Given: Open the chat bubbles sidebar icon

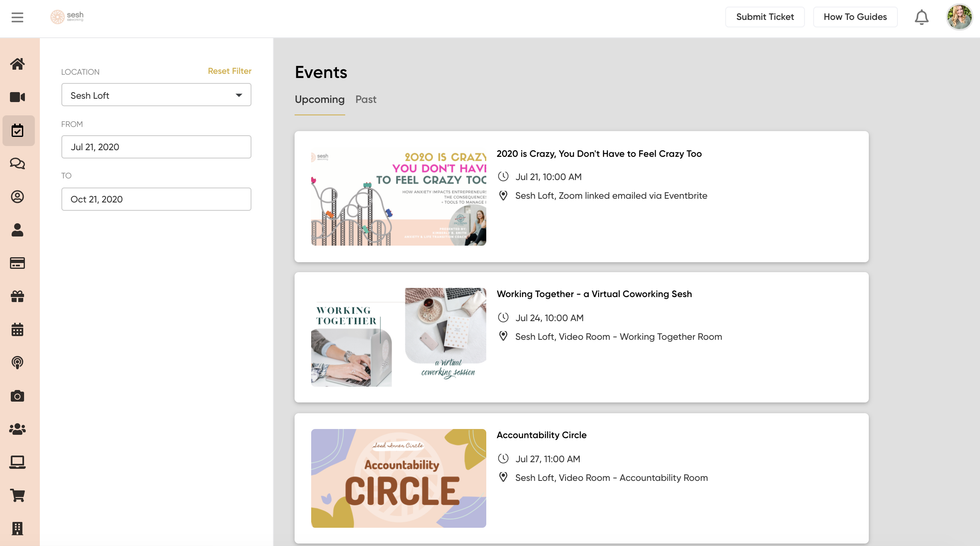Looking at the screenshot, I should (x=17, y=164).
